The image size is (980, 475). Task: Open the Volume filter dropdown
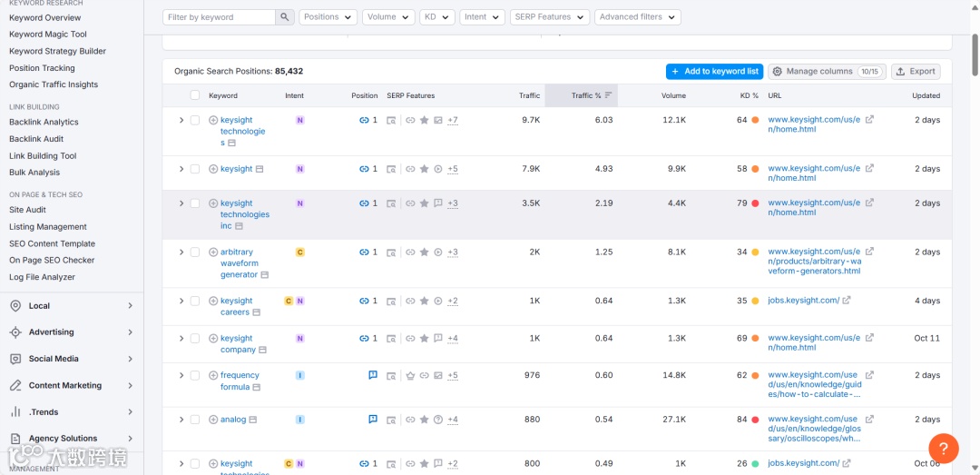coord(388,17)
